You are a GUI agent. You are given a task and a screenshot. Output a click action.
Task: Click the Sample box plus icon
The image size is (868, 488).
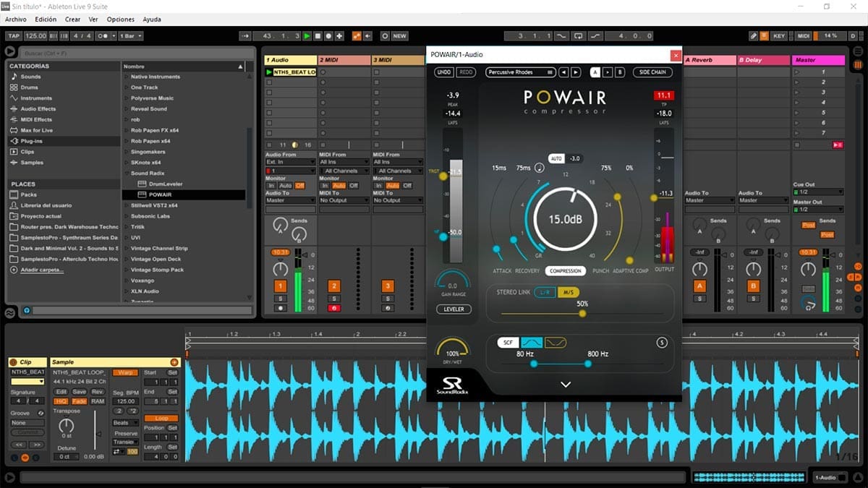pos(174,361)
